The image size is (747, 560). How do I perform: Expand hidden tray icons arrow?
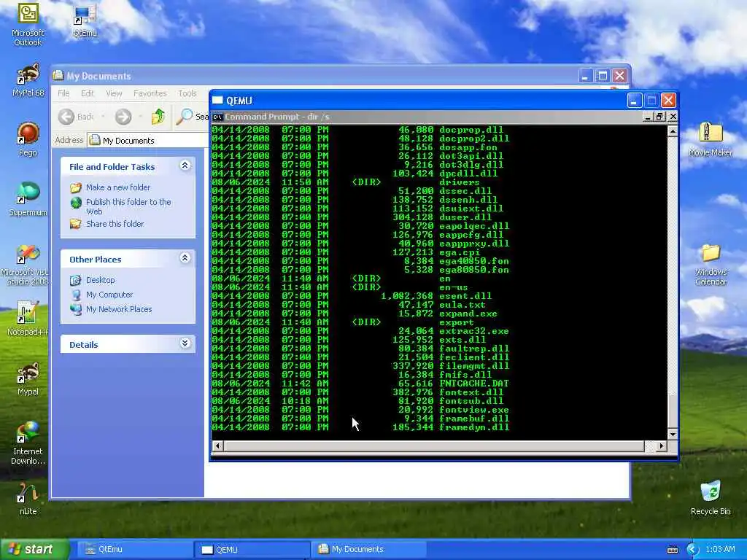tap(692, 550)
